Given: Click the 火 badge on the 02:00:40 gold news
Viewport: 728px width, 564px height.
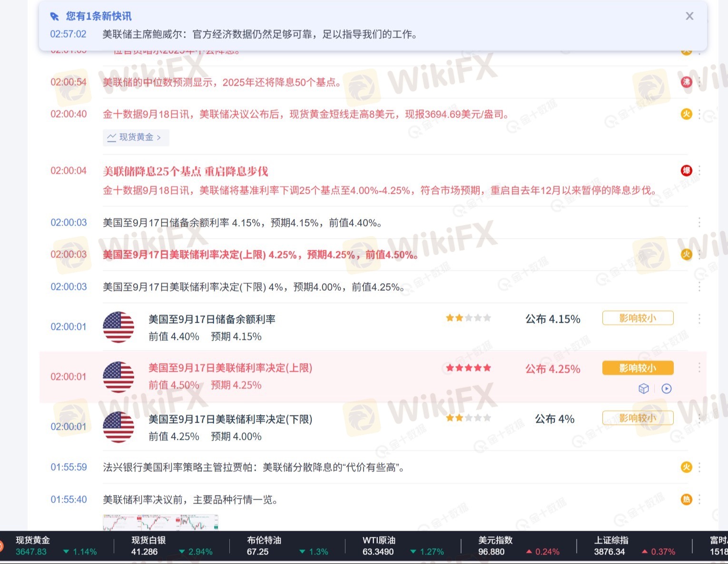Looking at the screenshot, I should pyautogui.click(x=686, y=114).
